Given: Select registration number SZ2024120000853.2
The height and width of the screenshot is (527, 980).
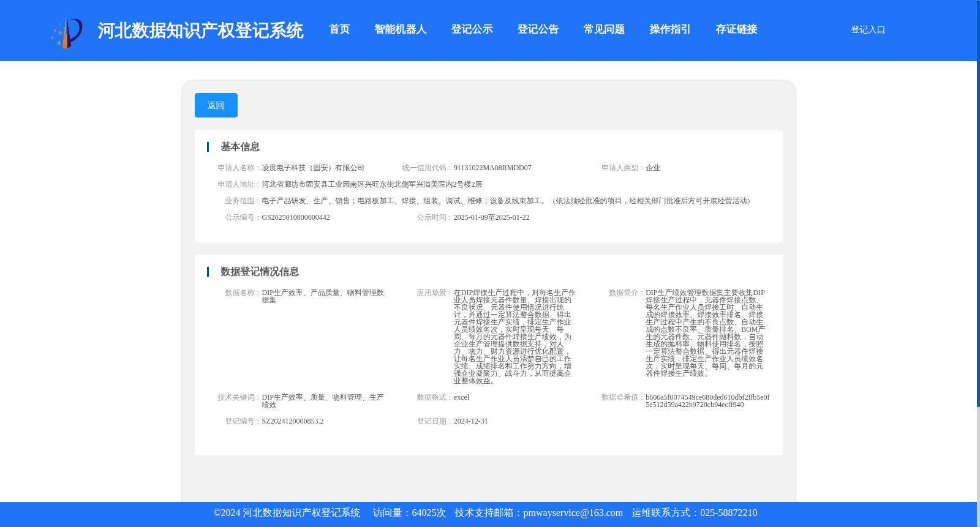Looking at the screenshot, I should [293, 421].
